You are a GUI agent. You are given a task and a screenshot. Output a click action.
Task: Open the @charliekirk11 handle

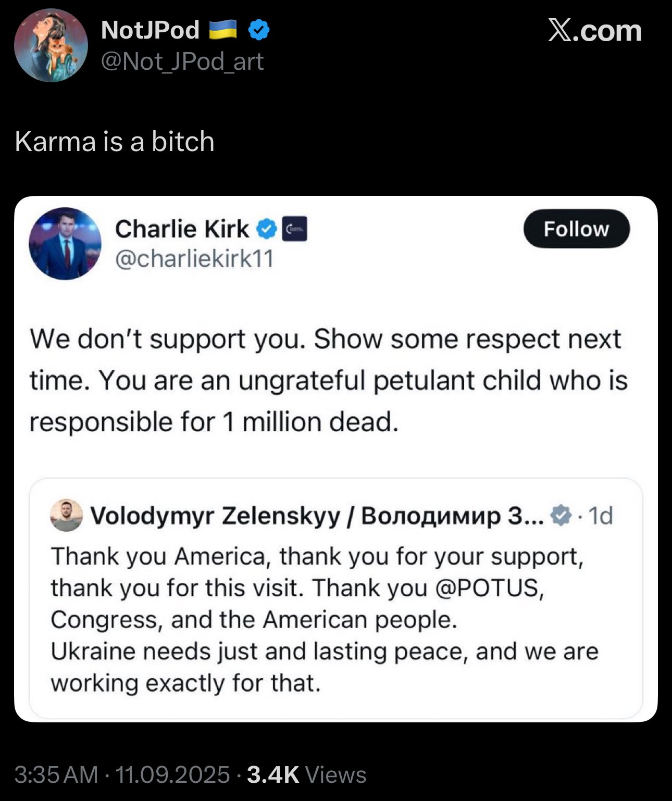(x=194, y=259)
